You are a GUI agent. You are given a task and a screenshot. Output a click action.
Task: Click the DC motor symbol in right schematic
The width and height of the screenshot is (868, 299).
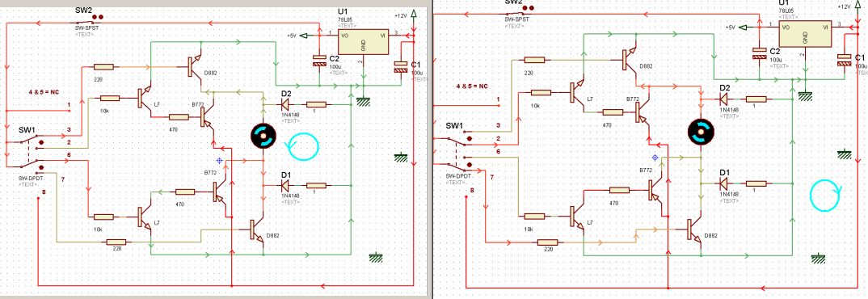pyautogui.click(x=700, y=132)
